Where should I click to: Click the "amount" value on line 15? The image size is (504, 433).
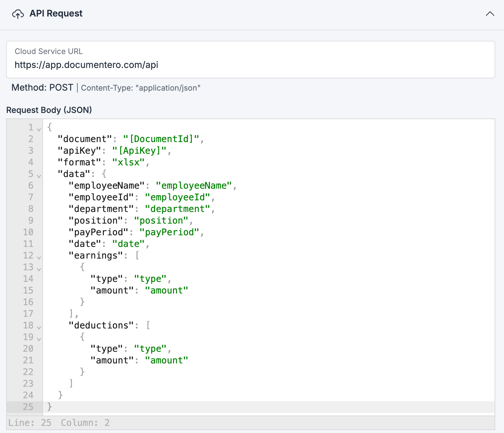pos(167,290)
